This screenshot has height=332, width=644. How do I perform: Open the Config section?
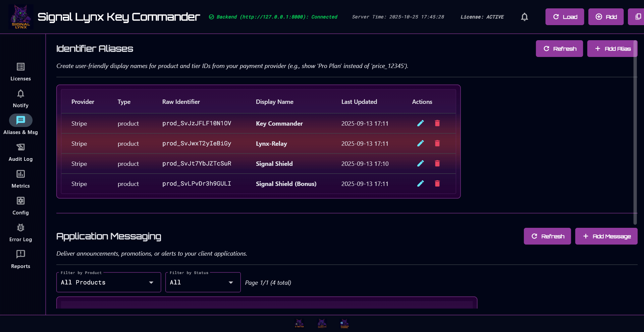point(20,205)
